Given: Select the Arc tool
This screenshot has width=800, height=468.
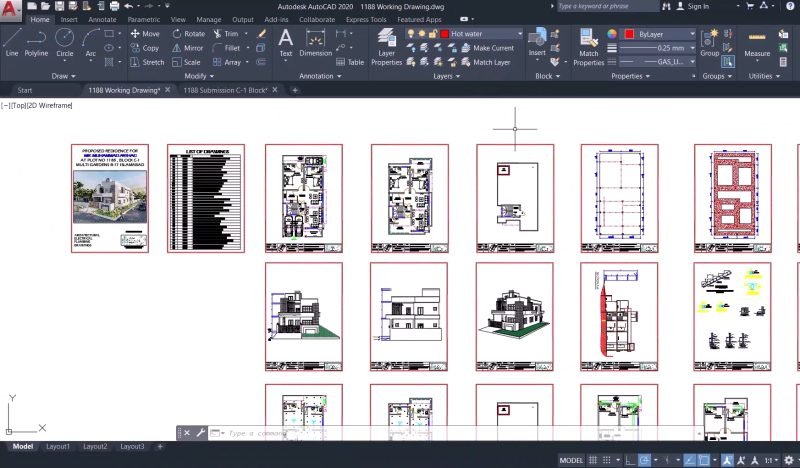Looking at the screenshot, I should [x=91, y=42].
